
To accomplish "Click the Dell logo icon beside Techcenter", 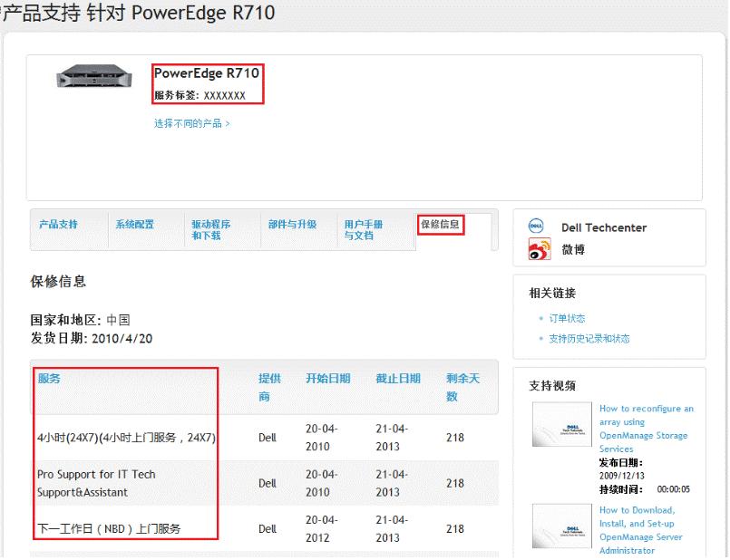I will 536,227.
